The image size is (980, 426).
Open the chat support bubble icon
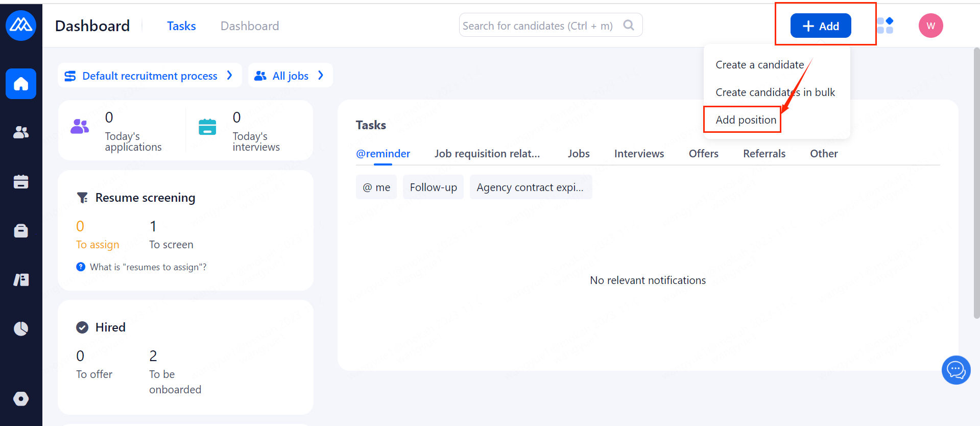(x=955, y=370)
